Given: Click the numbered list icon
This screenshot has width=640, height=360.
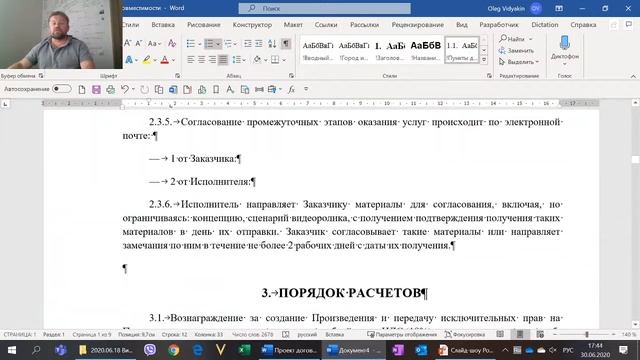Looking at the screenshot, I should [209, 43].
